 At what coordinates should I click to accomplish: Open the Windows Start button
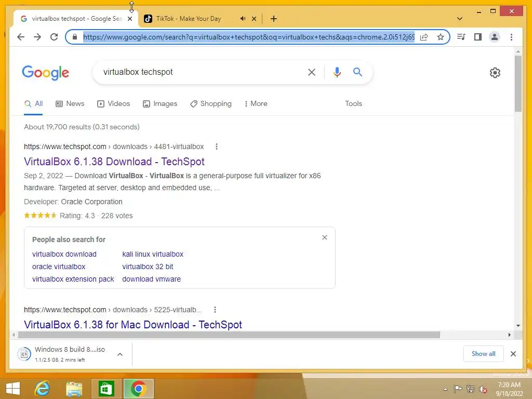tap(13, 389)
